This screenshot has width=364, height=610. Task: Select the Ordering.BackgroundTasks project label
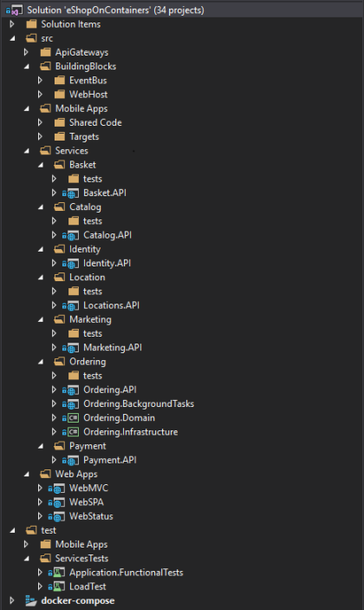[139, 403]
